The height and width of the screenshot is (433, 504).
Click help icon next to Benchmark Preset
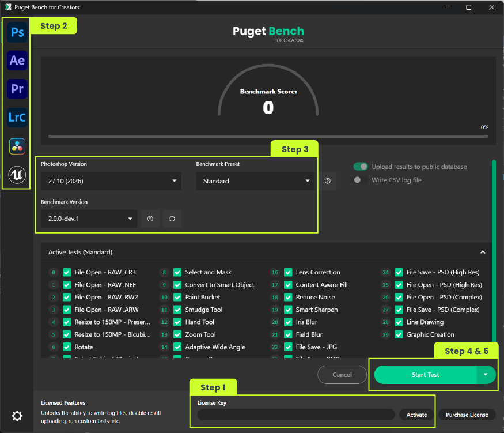[x=328, y=181]
